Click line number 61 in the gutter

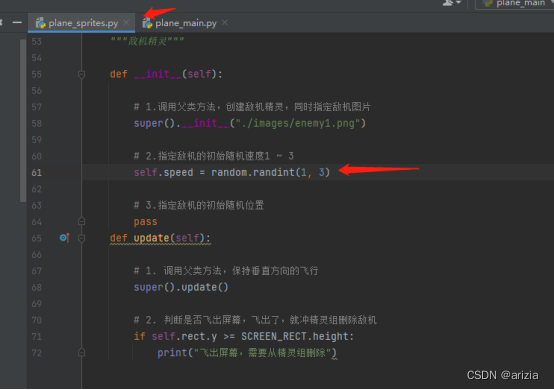pyautogui.click(x=36, y=172)
